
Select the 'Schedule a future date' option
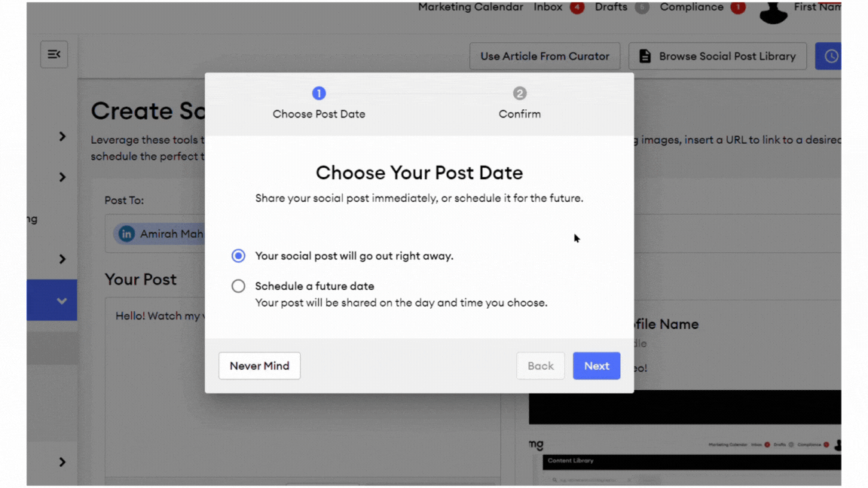(x=238, y=286)
